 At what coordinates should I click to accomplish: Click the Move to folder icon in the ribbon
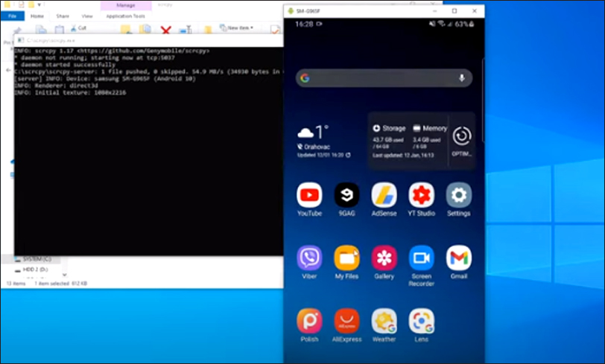pos(126,30)
